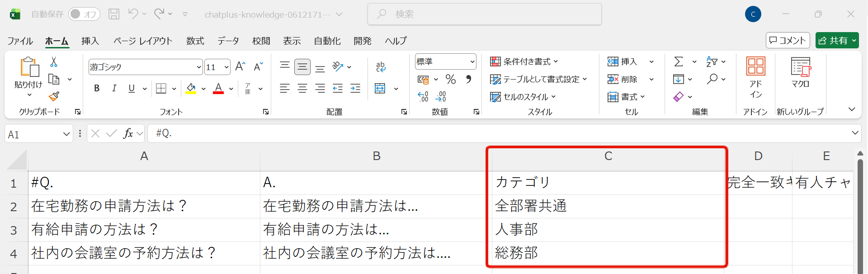Apply the borders icon in Font group
Viewport: 868px width, 274px height.
click(x=161, y=88)
